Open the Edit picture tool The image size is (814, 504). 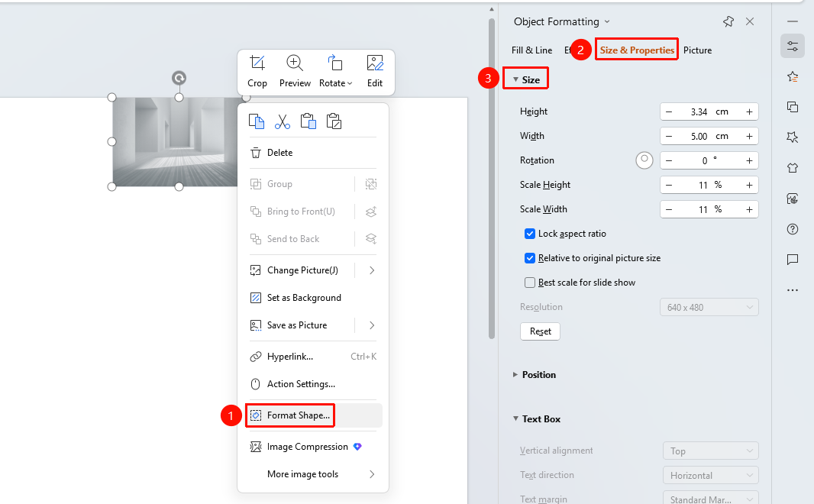pyautogui.click(x=375, y=72)
